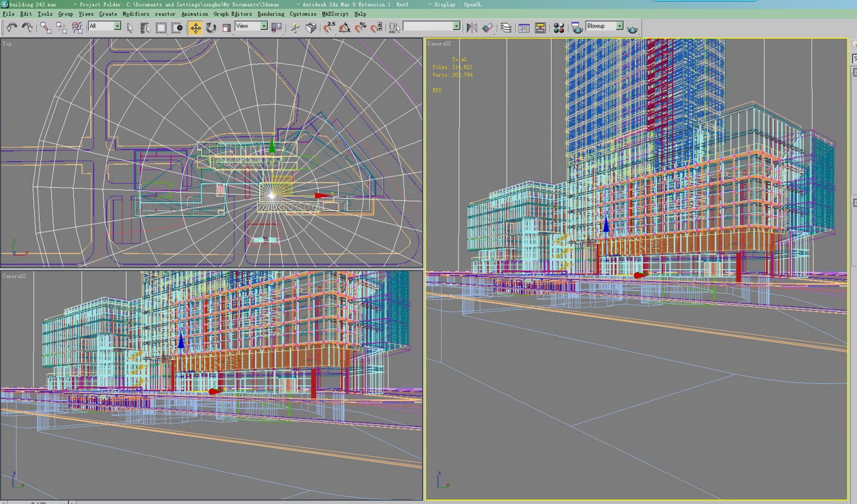The height and width of the screenshot is (504, 857).
Task: Open the Render Scene dialog
Action: (x=577, y=27)
